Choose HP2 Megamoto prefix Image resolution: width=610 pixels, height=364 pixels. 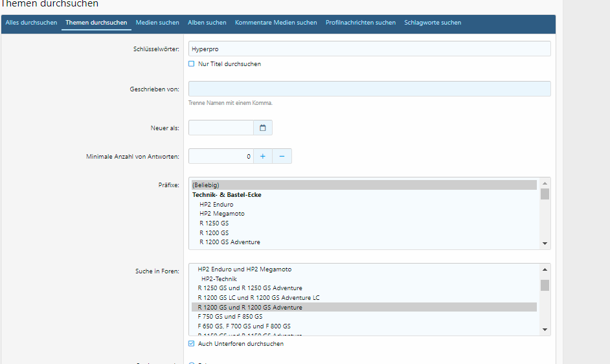364,214
